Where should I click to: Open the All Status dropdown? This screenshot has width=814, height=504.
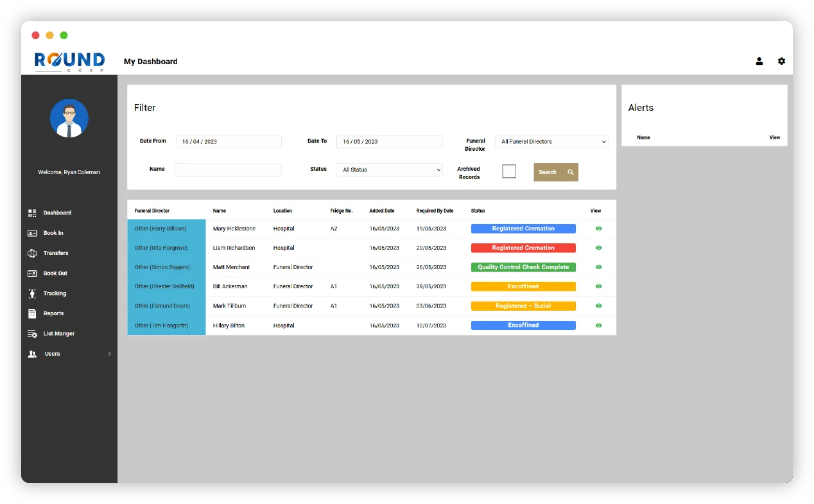pos(390,169)
